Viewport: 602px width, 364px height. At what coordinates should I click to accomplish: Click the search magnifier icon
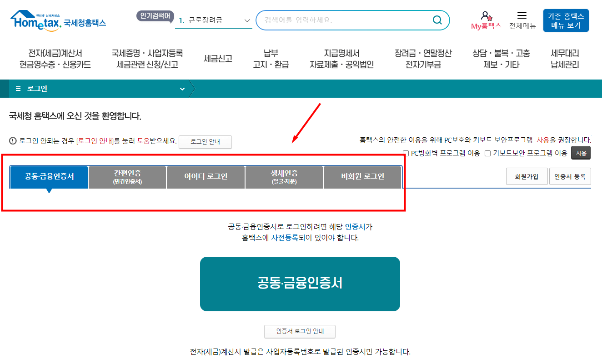point(437,20)
